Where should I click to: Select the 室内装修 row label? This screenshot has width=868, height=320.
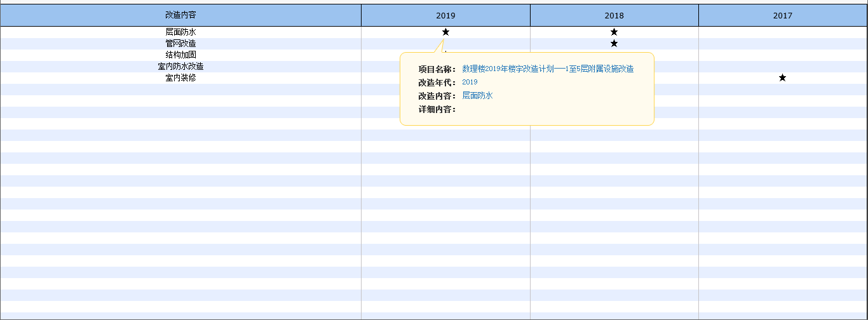(180, 77)
